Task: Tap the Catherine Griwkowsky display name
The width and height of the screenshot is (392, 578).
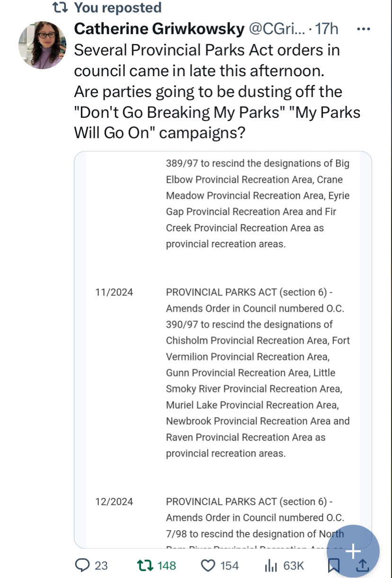Action: (x=159, y=29)
